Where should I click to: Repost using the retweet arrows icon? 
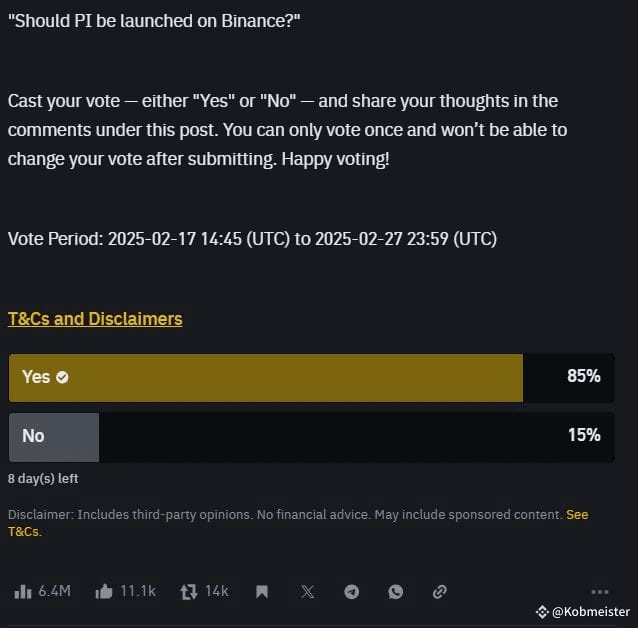pos(188,591)
